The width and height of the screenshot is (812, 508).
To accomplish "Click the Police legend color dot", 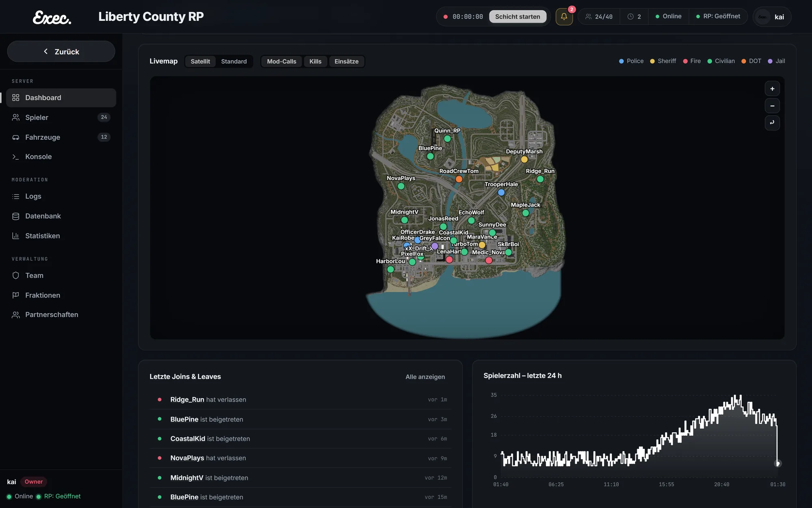I will pyautogui.click(x=621, y=61).
